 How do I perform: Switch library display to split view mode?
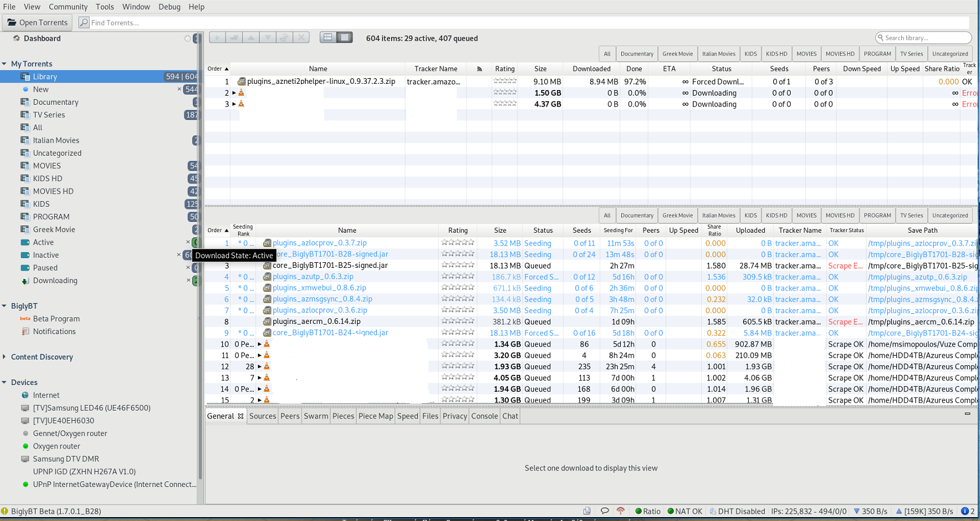[328, 37]
